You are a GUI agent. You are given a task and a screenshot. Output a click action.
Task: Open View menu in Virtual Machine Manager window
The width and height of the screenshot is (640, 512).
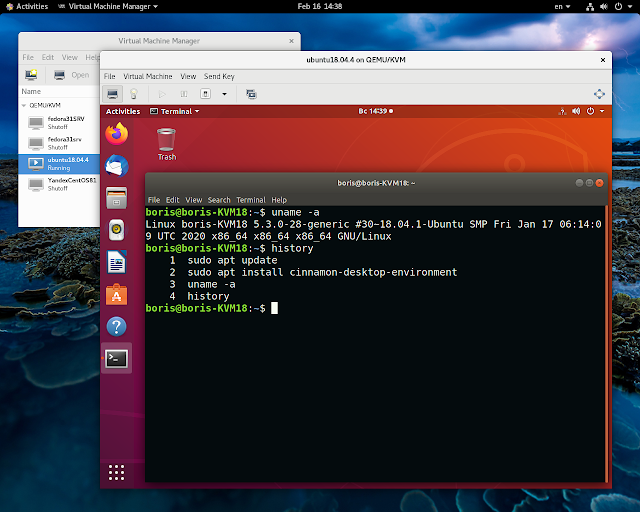pos(69,57)
